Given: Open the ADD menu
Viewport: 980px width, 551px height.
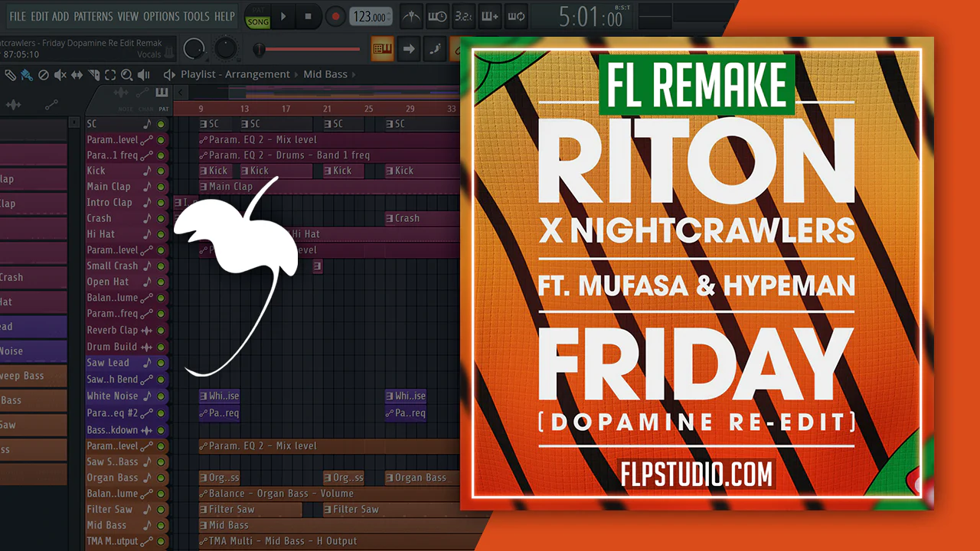Looking at the screenshot, I should point(60,16).
